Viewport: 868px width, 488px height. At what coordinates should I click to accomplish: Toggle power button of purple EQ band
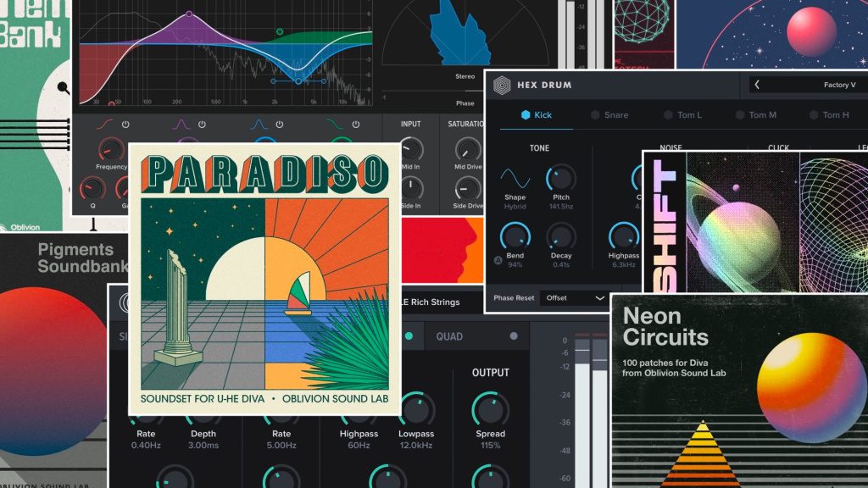tap(202, 125)
